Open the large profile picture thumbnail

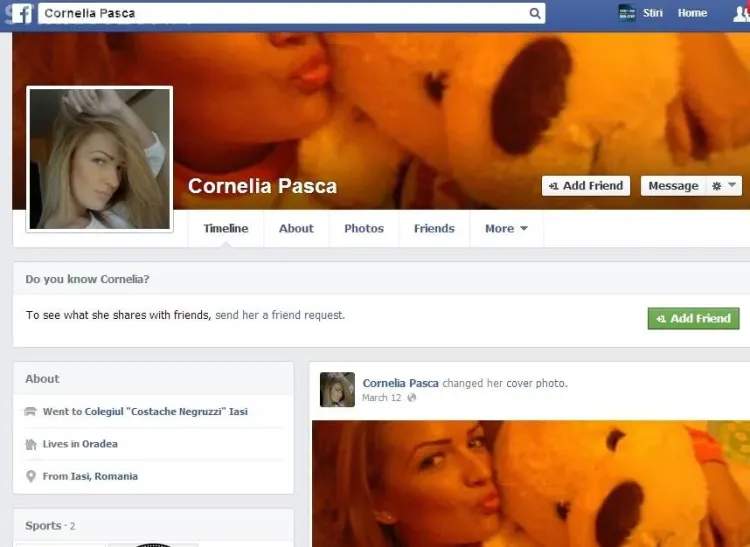coord(99,159)
